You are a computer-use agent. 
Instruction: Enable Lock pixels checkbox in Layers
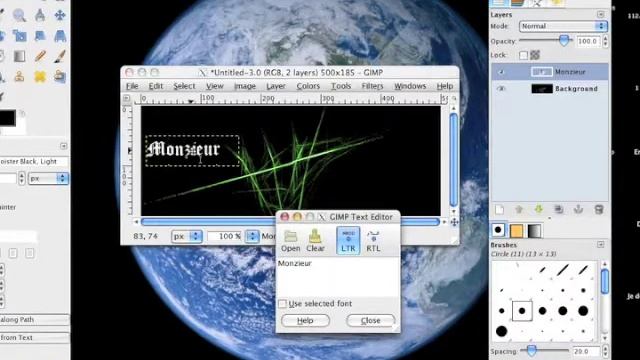pos(523,55)
